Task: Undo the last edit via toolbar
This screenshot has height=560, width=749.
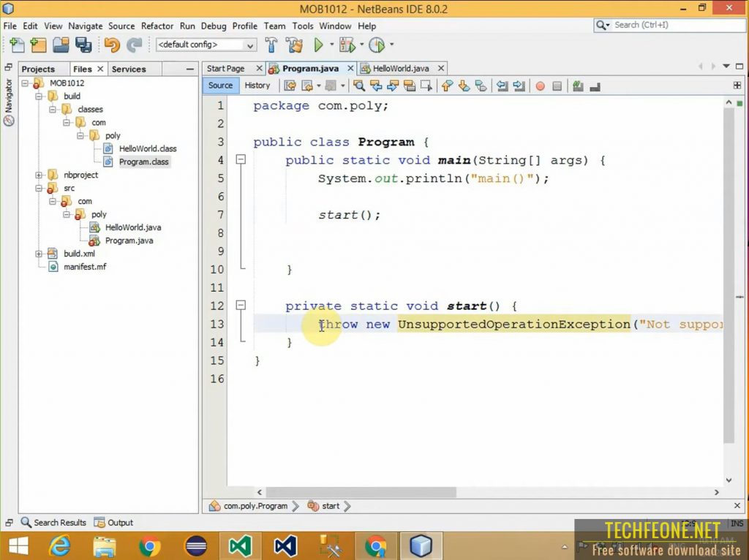Action: click(x=112, y=45)
